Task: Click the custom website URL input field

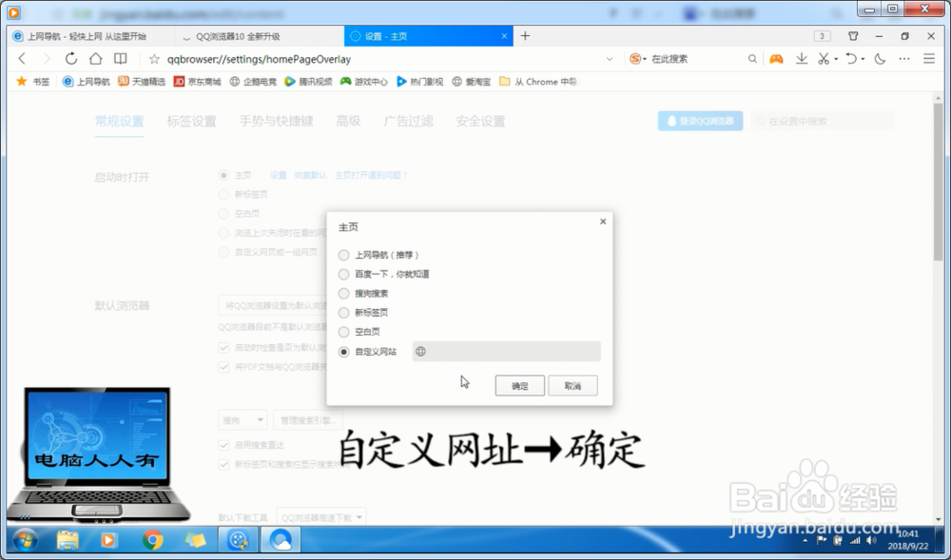Action: pyautogui.click(x=507, y=352)
